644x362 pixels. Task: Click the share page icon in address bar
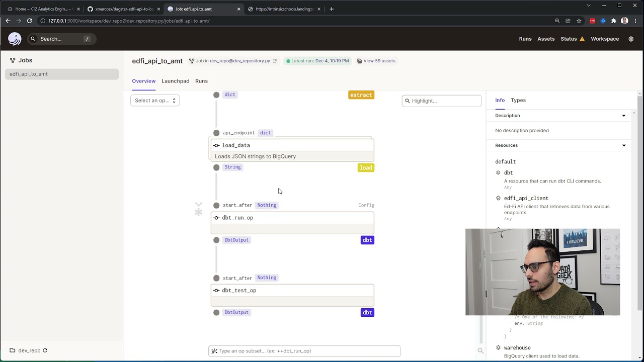coord(568,21)
